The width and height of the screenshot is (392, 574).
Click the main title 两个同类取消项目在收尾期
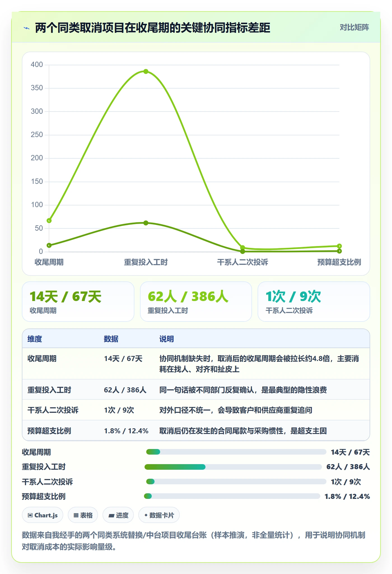(x=153, y=28)
